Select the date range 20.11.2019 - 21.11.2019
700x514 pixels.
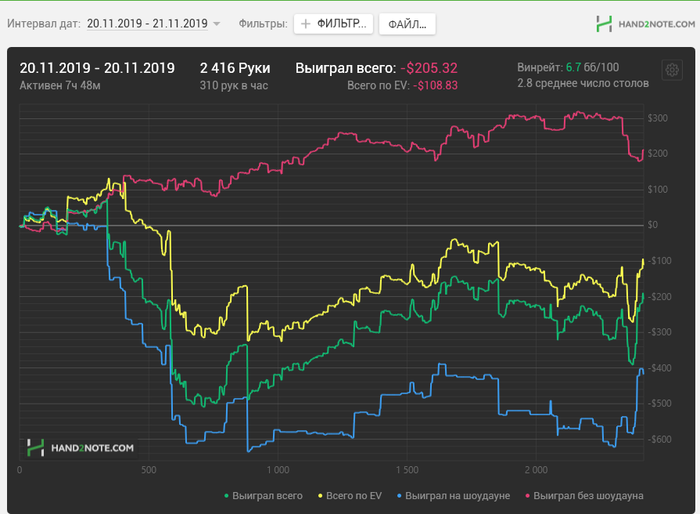pos(147,24)
